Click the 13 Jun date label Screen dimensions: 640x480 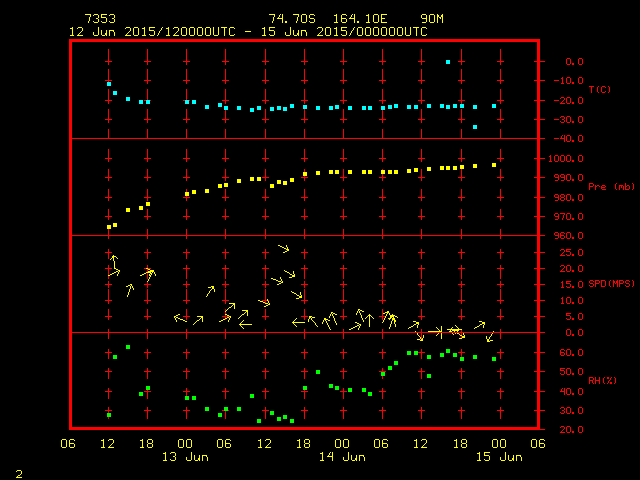[x=185, y=457]
